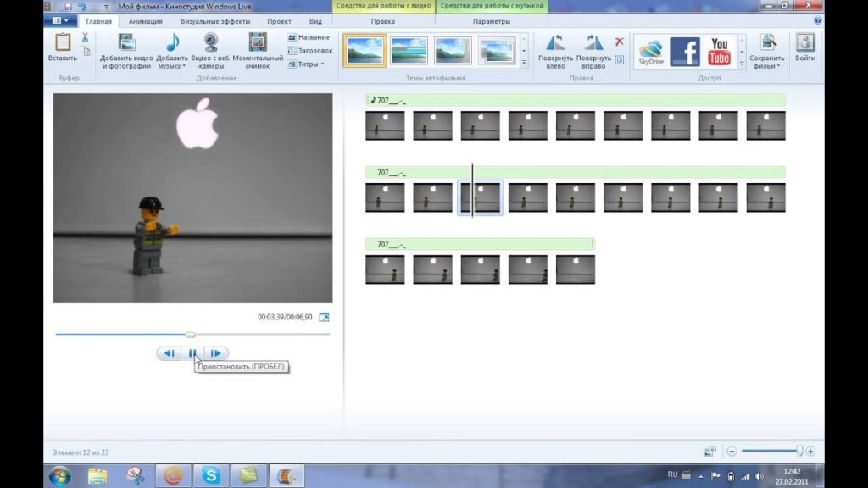Click the Add videos and photos icon

pyautogui.click(x=126, y=44)
